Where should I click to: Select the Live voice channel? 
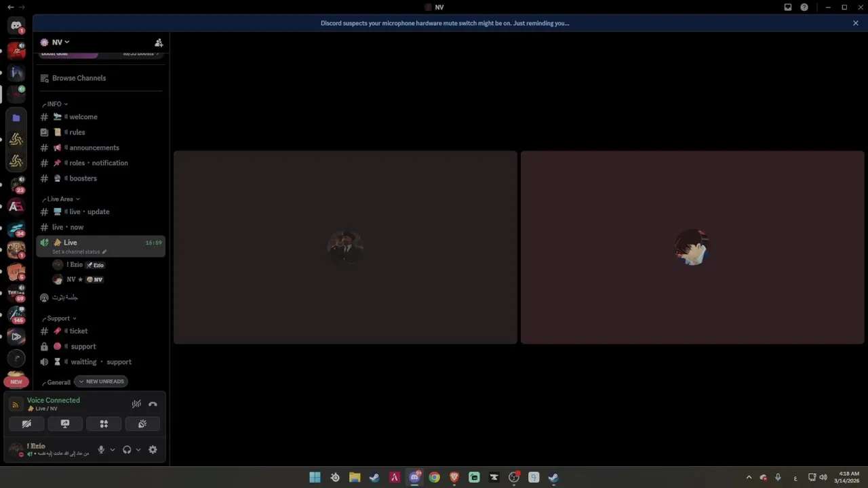(100, 246)
